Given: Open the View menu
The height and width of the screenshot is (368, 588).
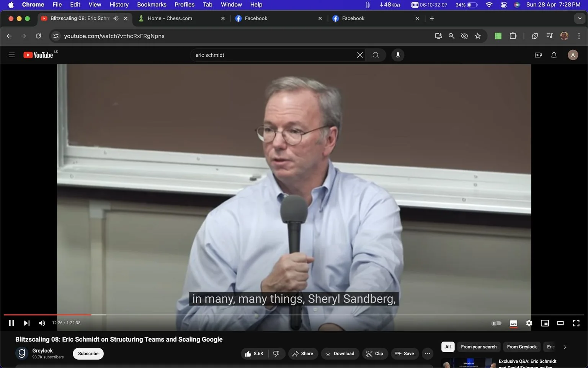Looking at the screenshot, I should point(95,5).
